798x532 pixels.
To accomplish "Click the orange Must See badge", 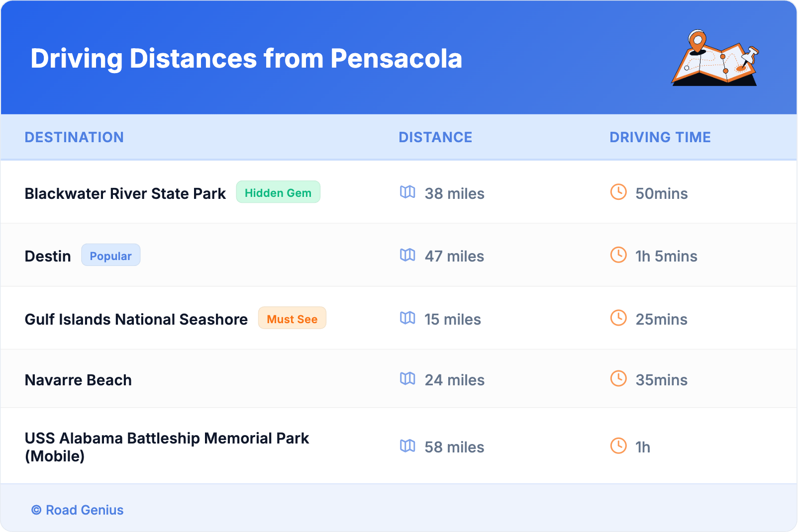I will 292,319.
